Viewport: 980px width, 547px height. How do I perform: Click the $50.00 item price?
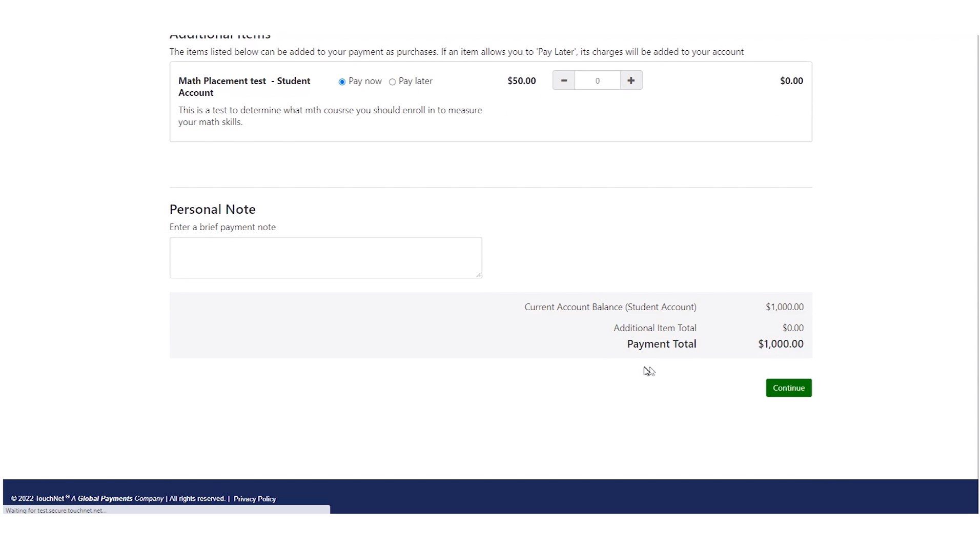tap(521, 81)
